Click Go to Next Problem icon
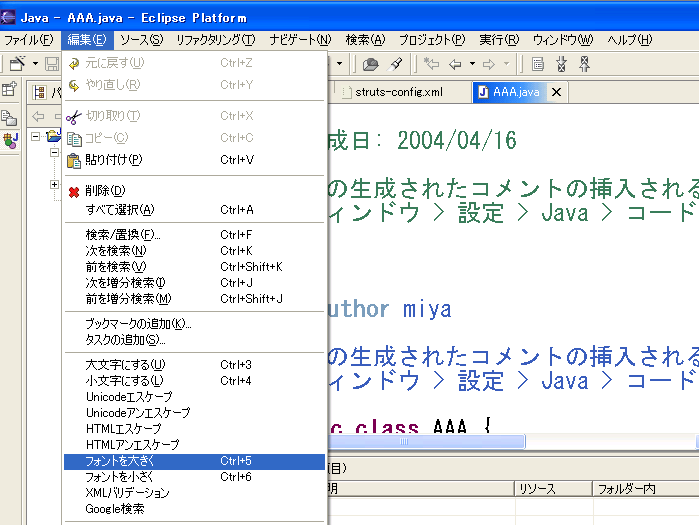Image resolution: width=699 pixels, height=525 pixels. (x=562, y=64)
